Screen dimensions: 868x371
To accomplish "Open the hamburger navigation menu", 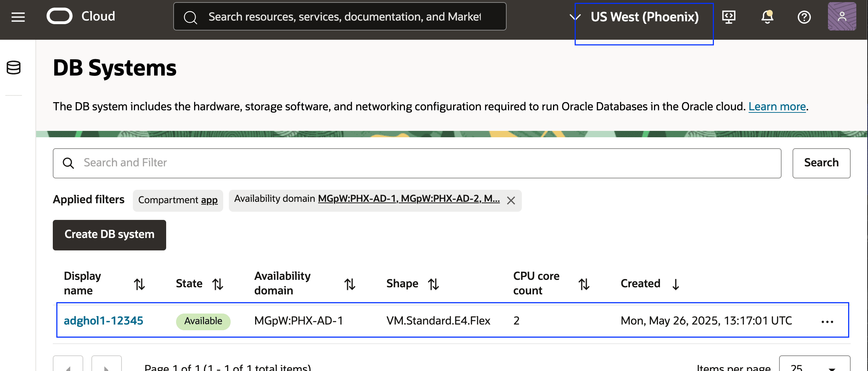I will point(18,17).
